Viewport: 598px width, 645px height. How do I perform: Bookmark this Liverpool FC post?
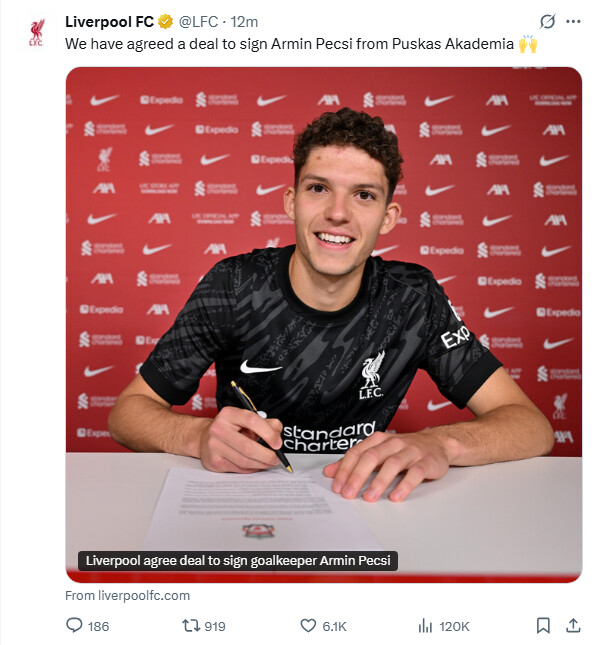pos(543,626)
